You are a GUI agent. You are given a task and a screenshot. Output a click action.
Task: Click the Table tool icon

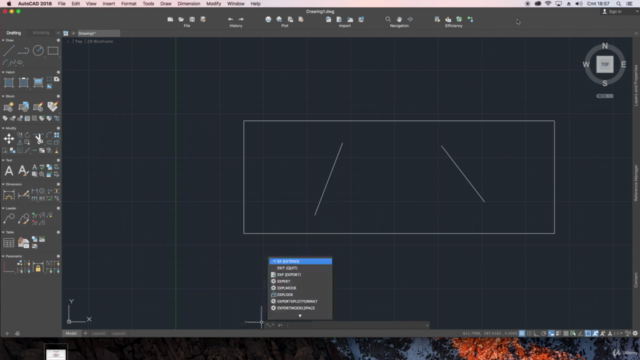(9, 243)
